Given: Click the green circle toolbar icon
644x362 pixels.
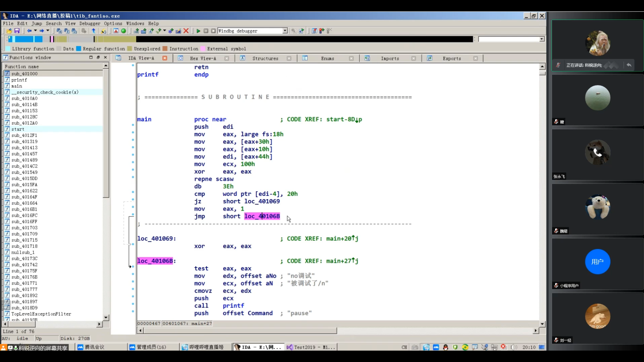Looking at the screenshot, I should tap(123, 31).
